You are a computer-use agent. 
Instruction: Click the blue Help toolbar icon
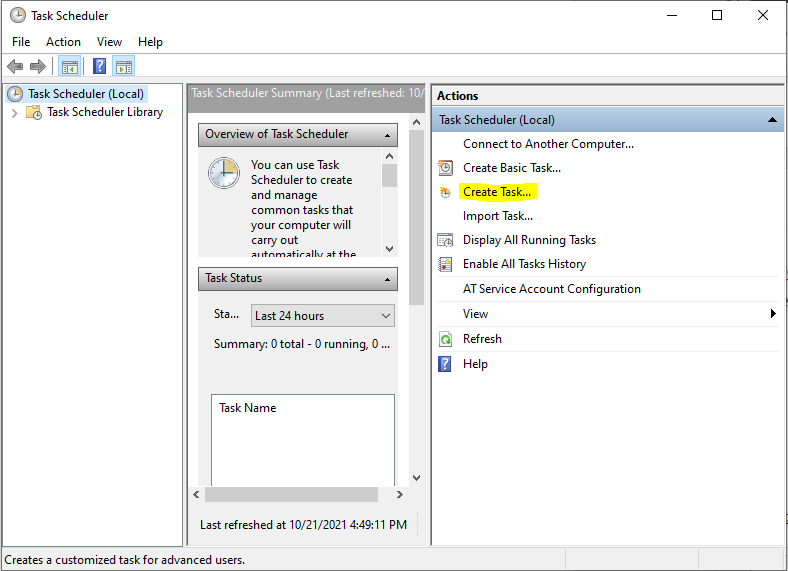[x=100, y=66]
